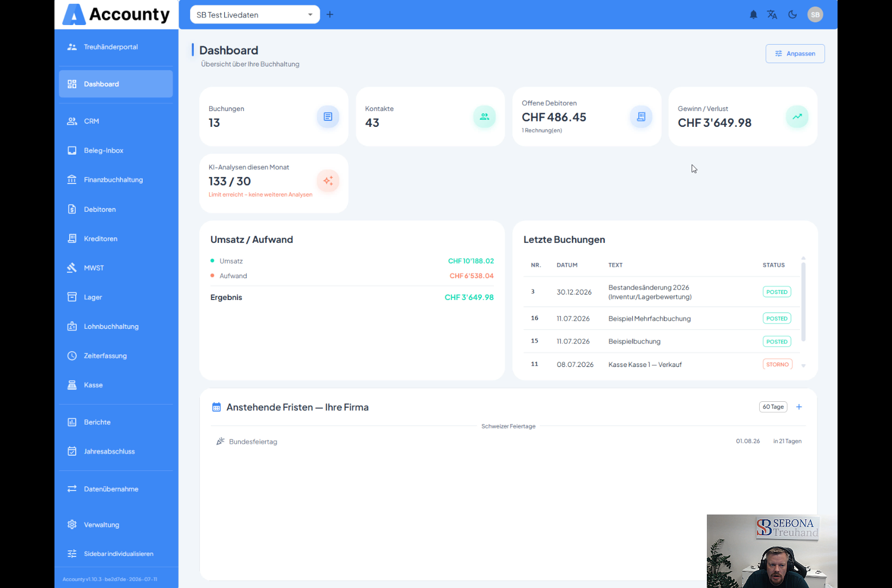This screenshot has height=588, width=892.
Task: Add a new deadline with plus icon
Action: pyautogui.click(x=799, y=407)
